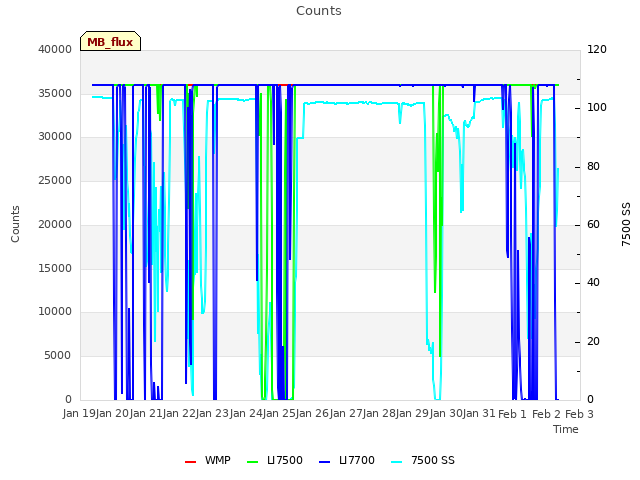Screen dimensions: 640x480
Task: Click the 20 right axis value
Action: coord(593,341)
